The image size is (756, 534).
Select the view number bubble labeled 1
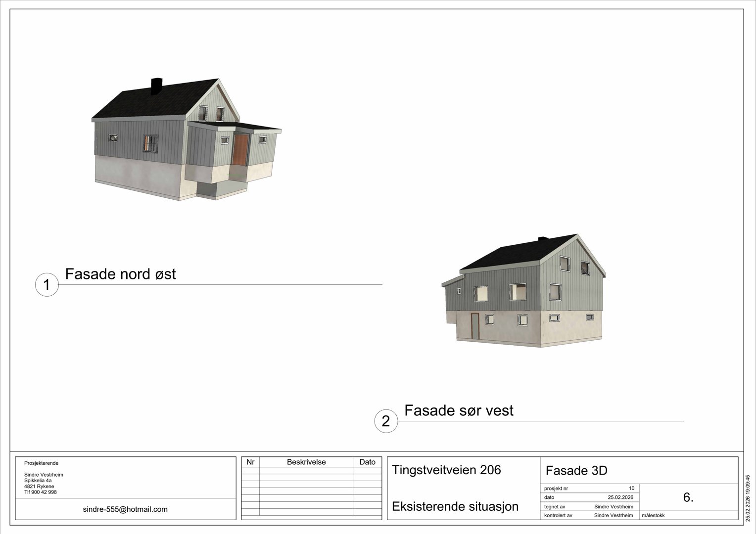(47, 285)
